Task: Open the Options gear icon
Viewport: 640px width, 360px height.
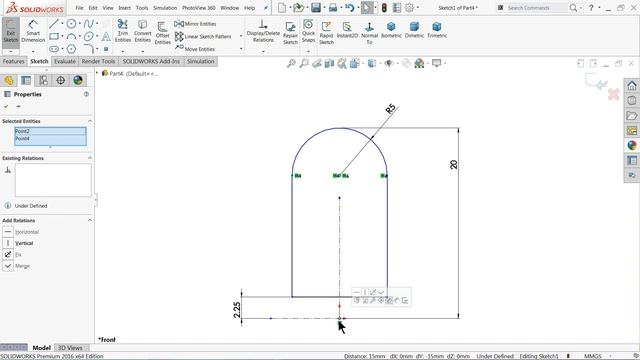Action: click(x=409, y=8)
